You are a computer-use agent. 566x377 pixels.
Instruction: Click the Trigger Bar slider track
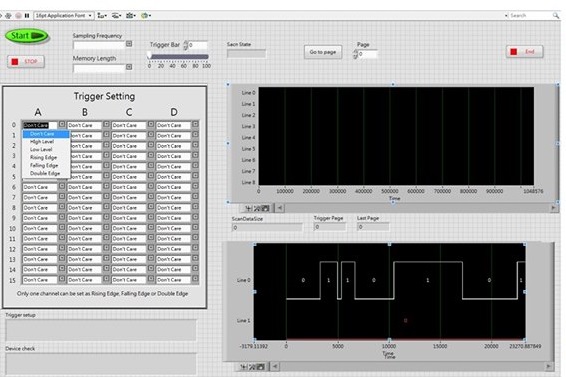[x=179, y=57]
